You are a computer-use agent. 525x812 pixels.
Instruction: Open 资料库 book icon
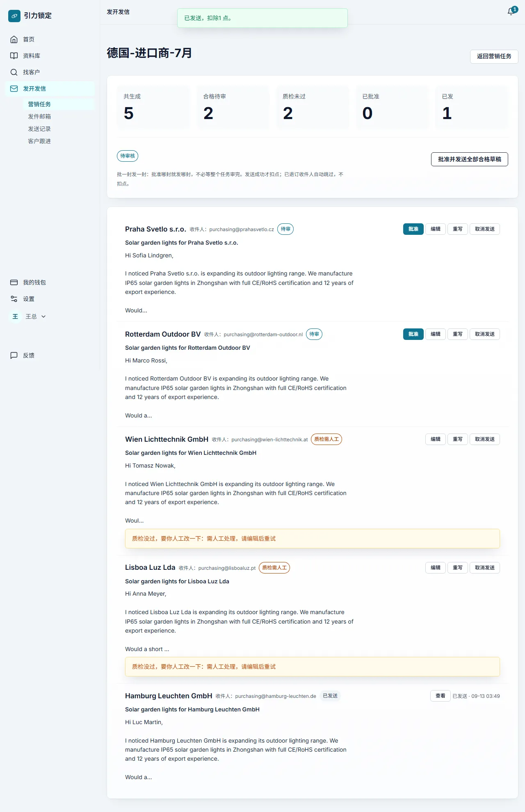14,56
